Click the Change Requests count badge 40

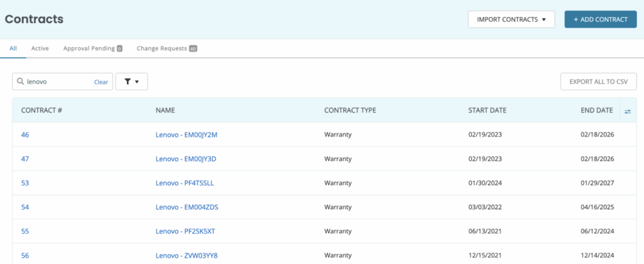tap(193, 49)
